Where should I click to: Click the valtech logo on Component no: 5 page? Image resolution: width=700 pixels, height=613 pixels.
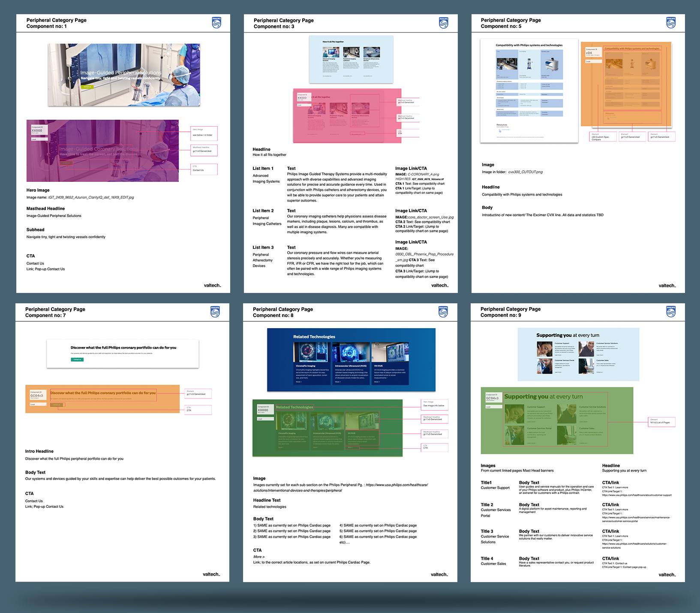point(667,286)
